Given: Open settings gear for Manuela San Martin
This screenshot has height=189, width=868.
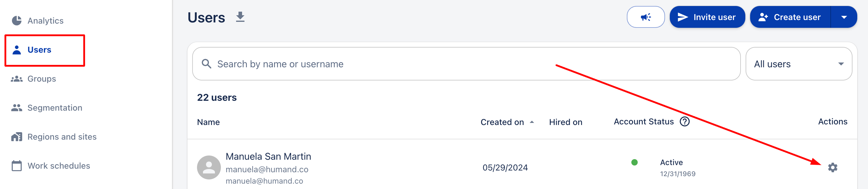Looking at the screenshot, I should tap(832, 167).
